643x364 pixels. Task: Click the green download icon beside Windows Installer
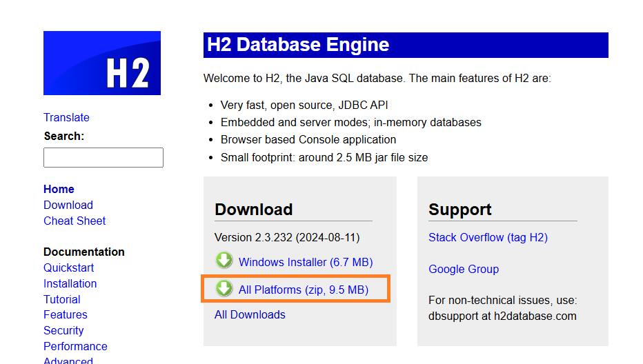point(224,261)
